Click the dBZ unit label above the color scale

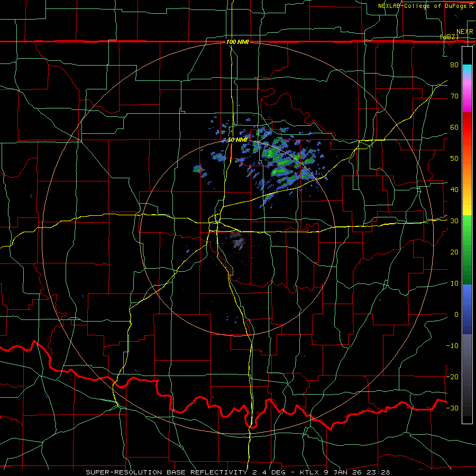coord(449,36)
